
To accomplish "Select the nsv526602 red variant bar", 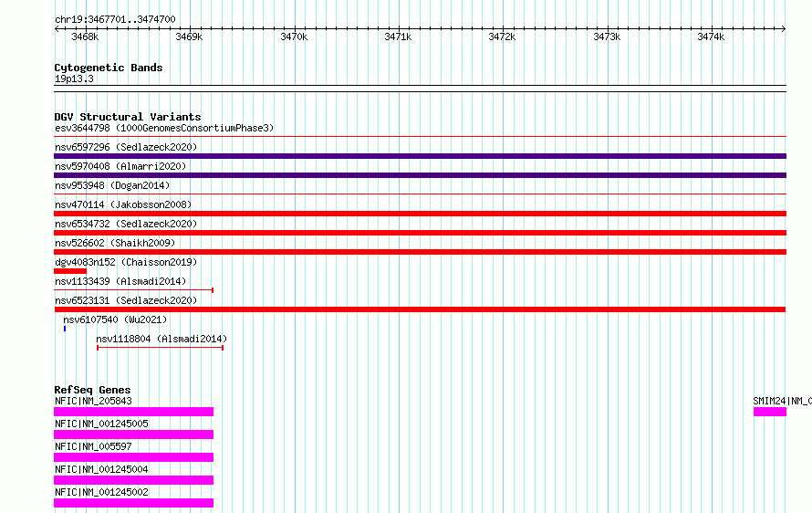I will point(420,252).
